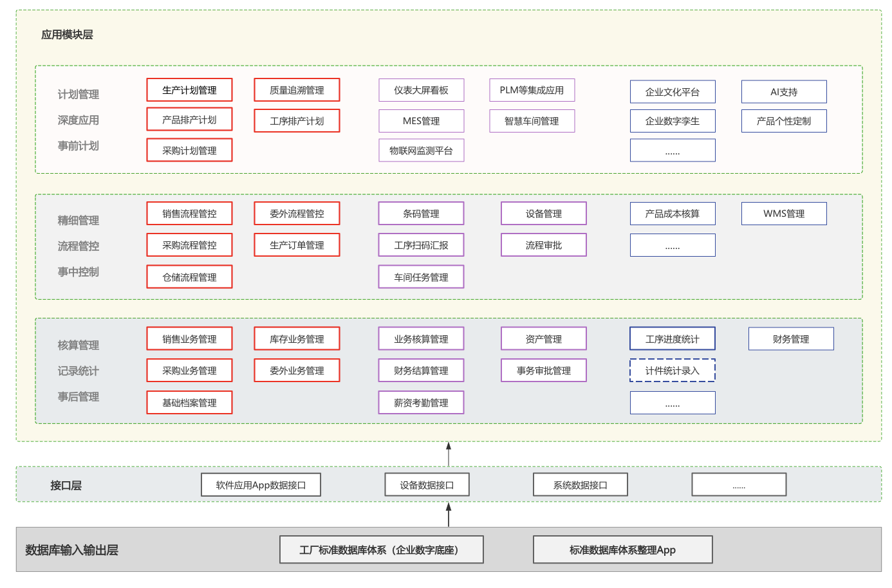Screen dimensions: 892x588
Task: Select the 物联网监测平台 box
Action: [x=421, y=151]
